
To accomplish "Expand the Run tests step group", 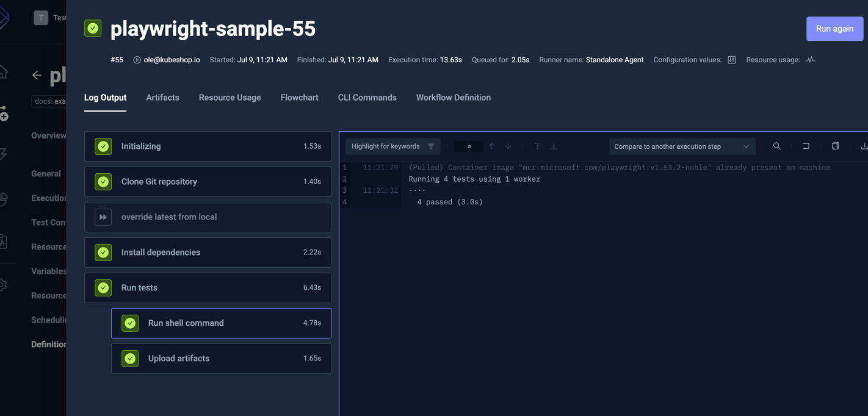I will (x=208, y=288).
